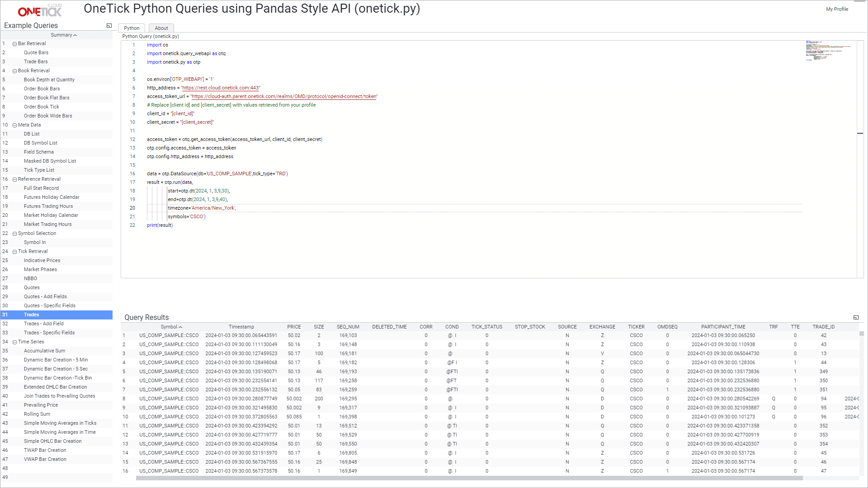
Task: Select the Symbol In query
Action: click(35, 242)
